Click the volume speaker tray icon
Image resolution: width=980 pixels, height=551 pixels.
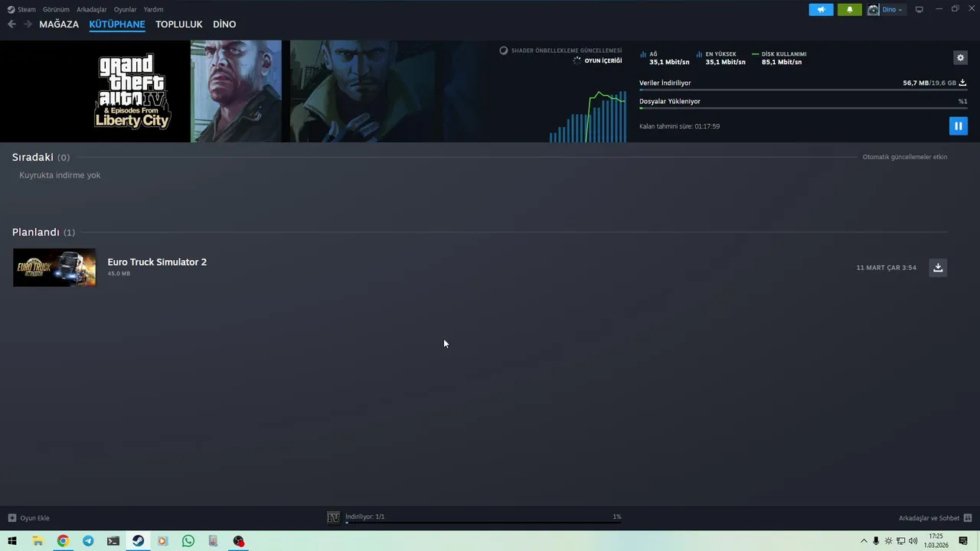[913, 541]
